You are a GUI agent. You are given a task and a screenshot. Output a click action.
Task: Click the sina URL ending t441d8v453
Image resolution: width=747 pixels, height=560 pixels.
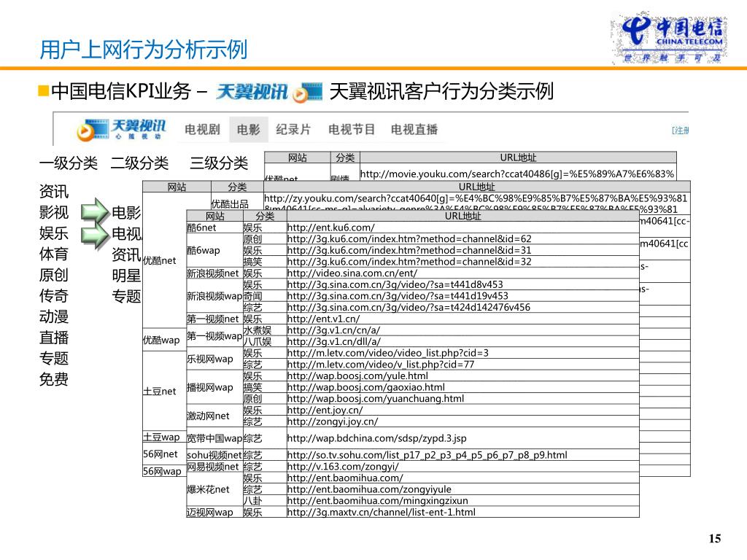[395, 285]
